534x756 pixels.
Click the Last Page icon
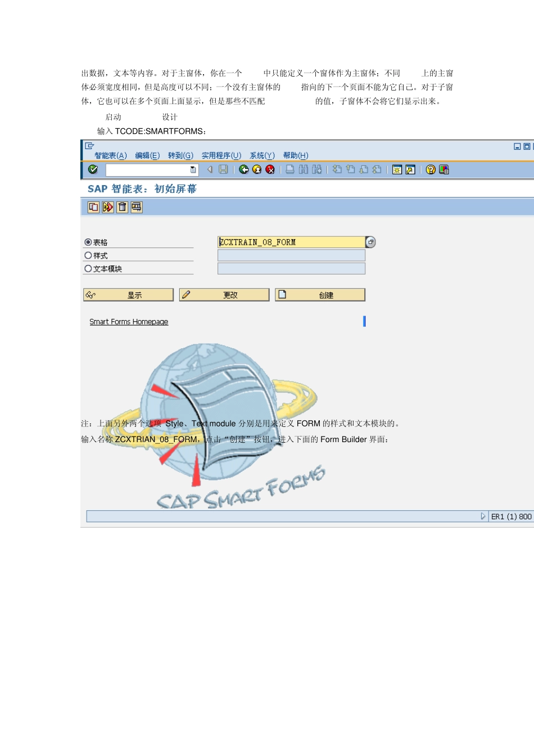point(377,169)
